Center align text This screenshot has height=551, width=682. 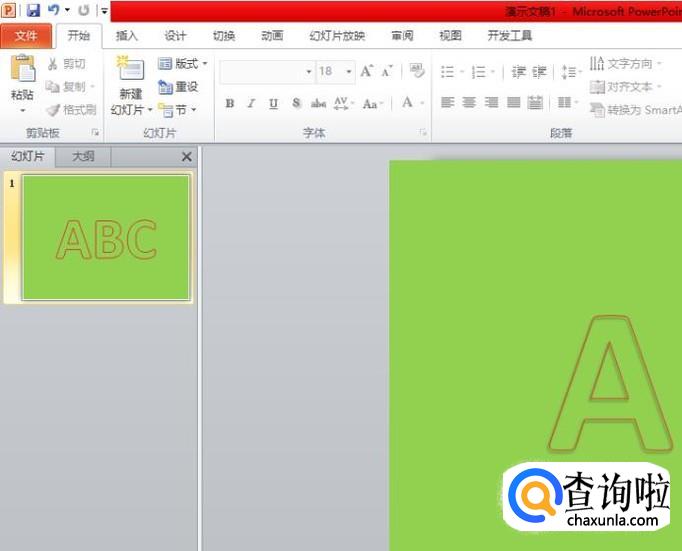(469, 103)
